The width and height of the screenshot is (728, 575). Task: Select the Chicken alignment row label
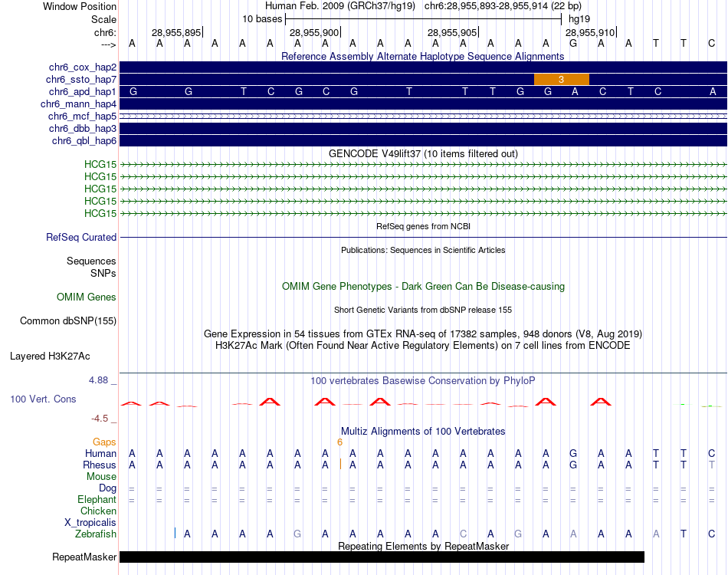coord(98,511)
